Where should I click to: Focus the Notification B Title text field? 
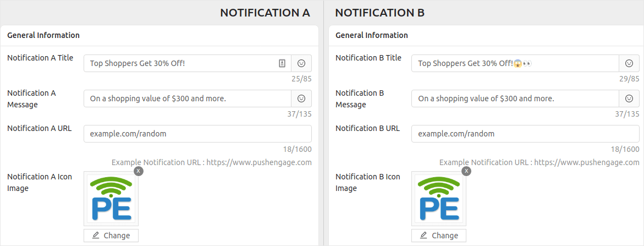pyautogui.click(x=515, y=63)
